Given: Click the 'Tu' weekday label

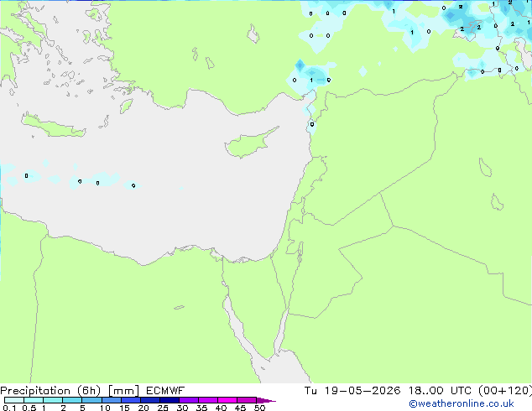Looking at the screenshot, I should [310, 391].
